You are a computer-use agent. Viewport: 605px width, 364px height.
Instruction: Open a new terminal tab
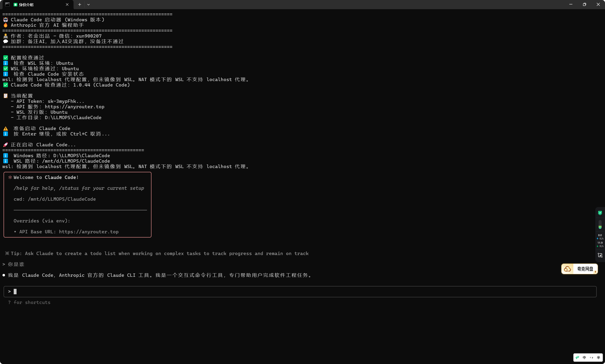coord(79,4)
